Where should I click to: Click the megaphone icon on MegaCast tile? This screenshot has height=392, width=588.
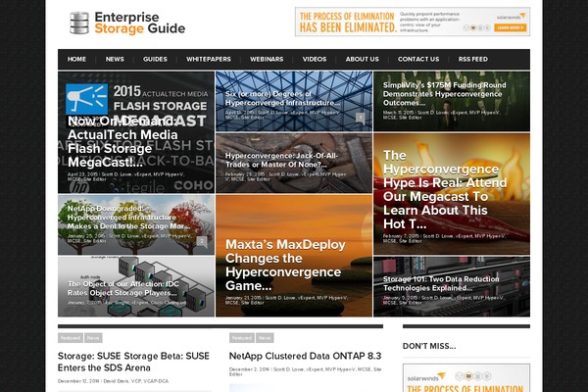(86, 99)
